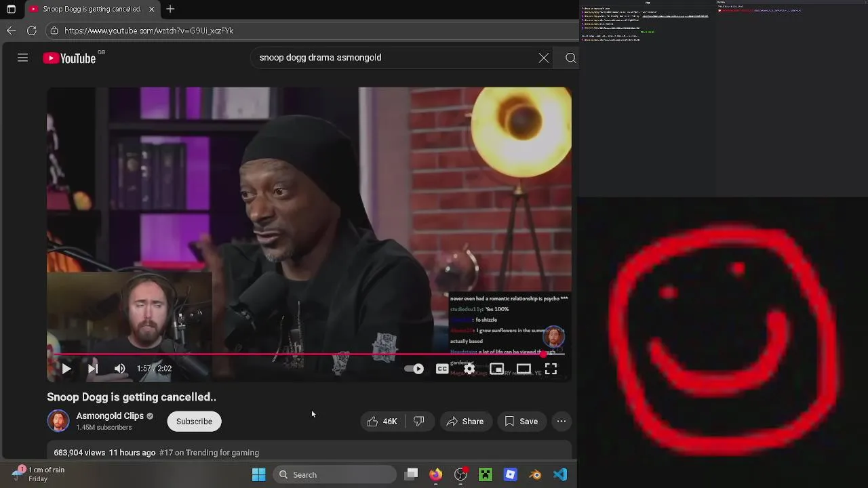The width and height of the screenshot is (868, 488).
Task: Click the video title text
Action: (132, 397)
